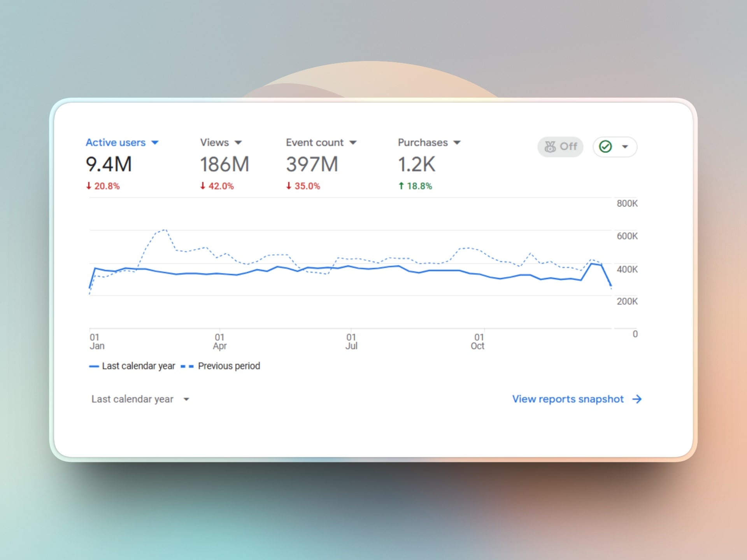The height and width of the screenshot is (560, 747).
Task: Click the 01 Oct axis marker
Action: pyautogui.click(x=478, y=341)
